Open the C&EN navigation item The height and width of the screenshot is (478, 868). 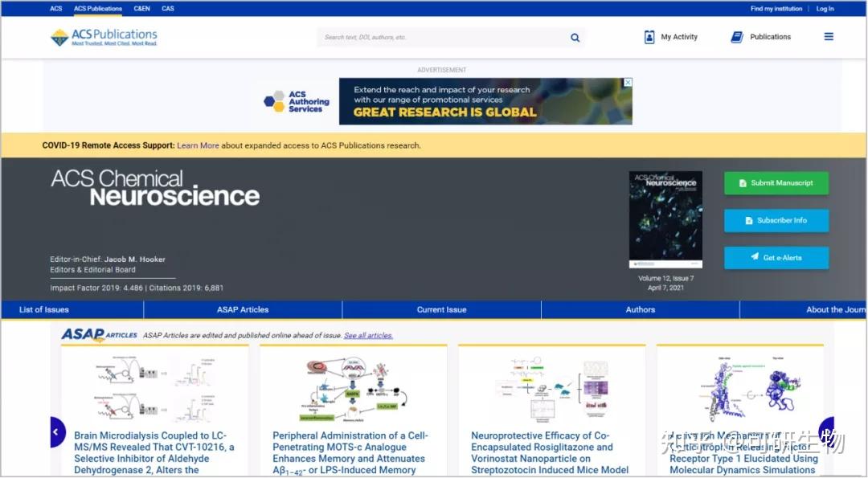click(141, 8)
